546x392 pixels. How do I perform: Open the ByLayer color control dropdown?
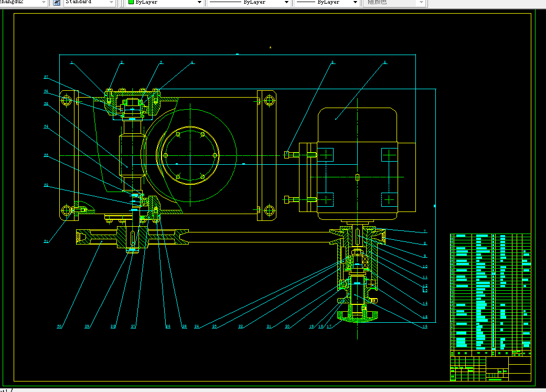tap(199, 2)
